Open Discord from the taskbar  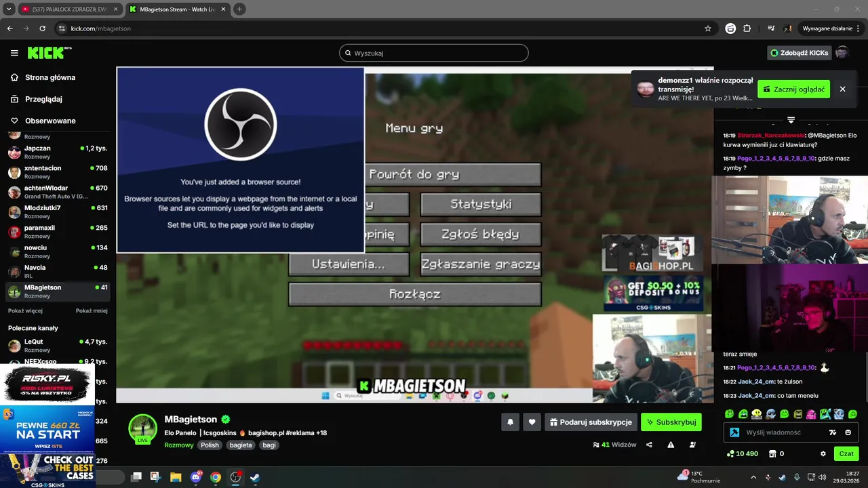click(196, 477)
